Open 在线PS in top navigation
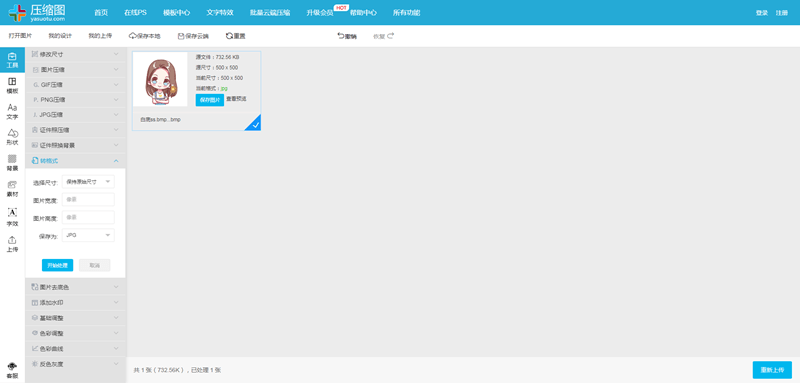800x383 pixels. [x=135, y=13]
